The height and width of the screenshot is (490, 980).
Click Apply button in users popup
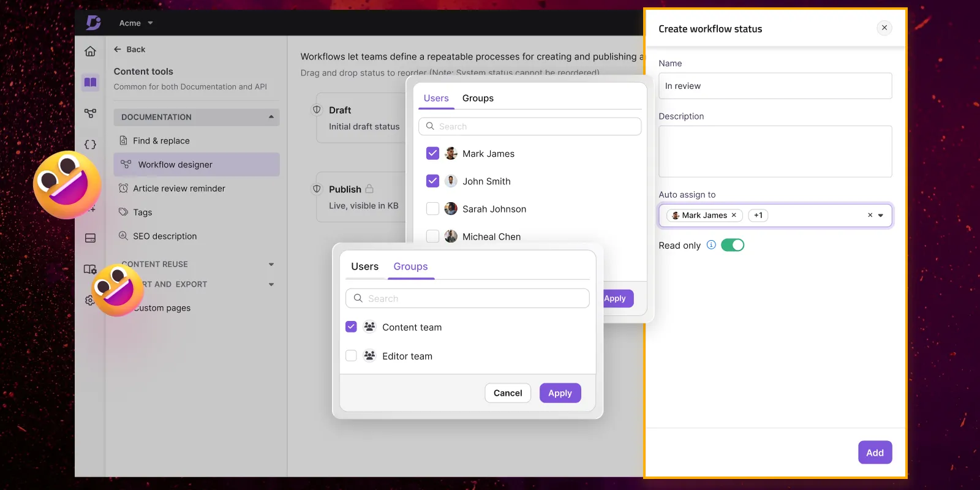(x=617, y=298)
